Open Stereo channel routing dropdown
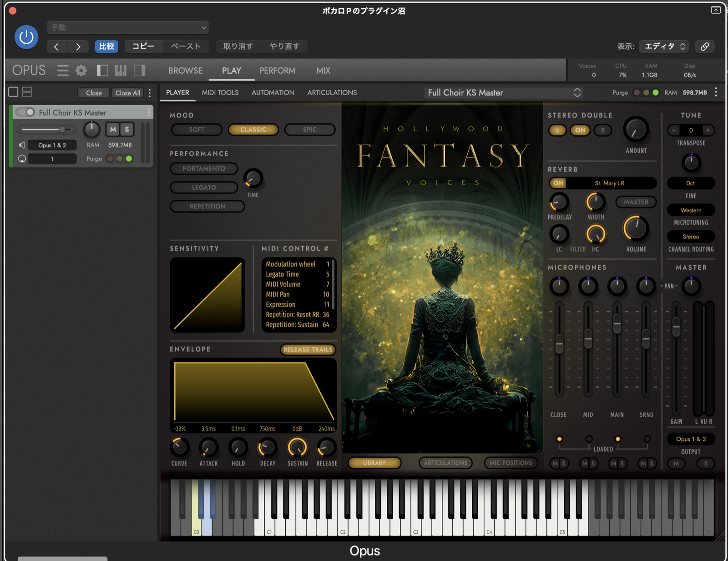Viewport: 728px width, 561px height. pyautogui.click(x=691, y=237)
